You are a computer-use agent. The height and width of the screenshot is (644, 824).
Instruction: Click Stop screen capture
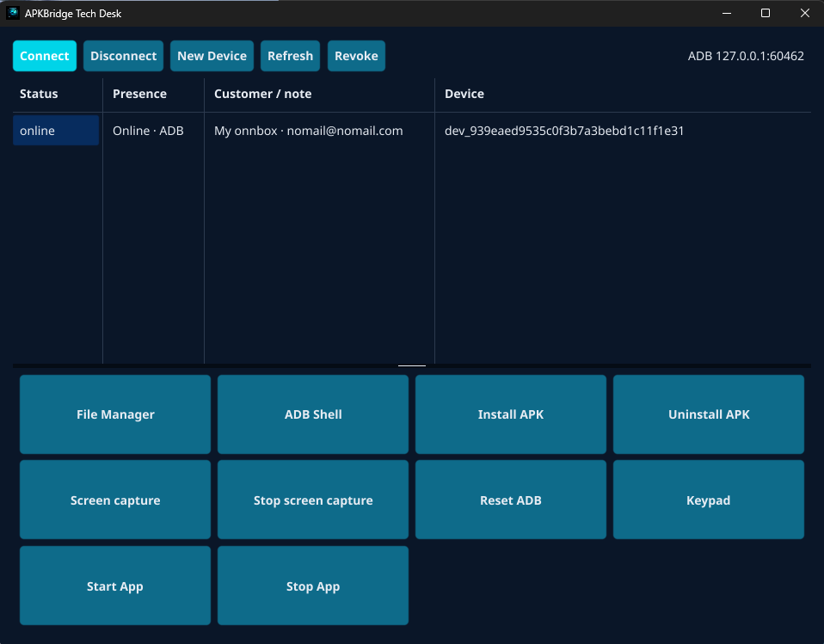point(313,500)
